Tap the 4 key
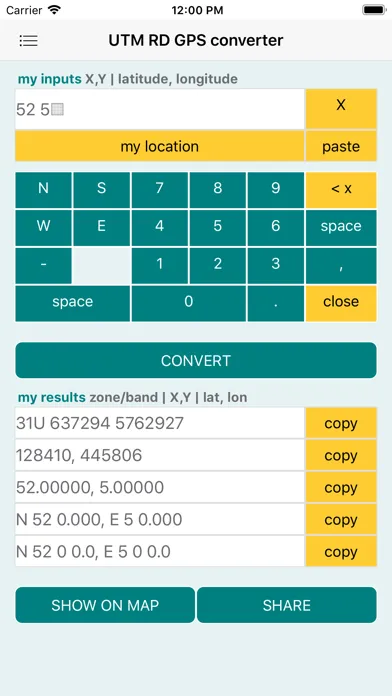 click(x=160, y=228)
